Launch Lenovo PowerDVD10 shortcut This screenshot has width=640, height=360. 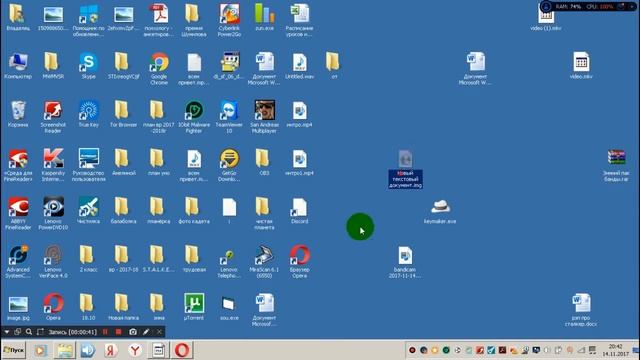tap(53, 213)
